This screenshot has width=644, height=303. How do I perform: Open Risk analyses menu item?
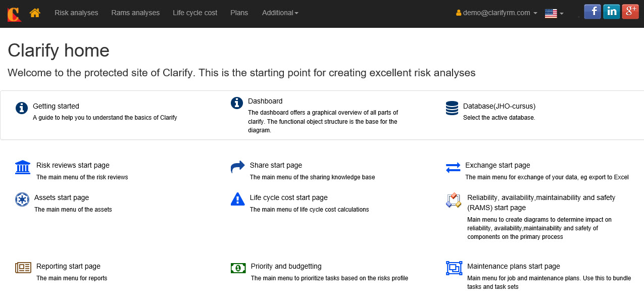point(76,13)
